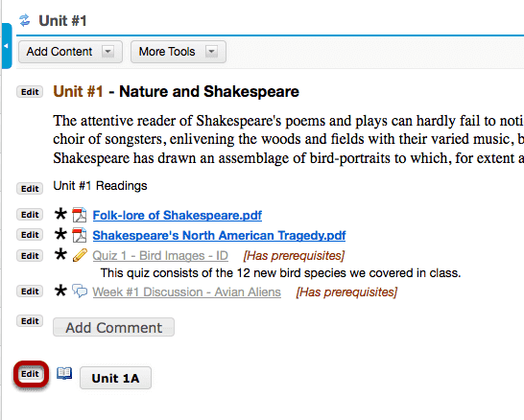Click the refresh icon beside Unit #1 title
This screenshot has height=420, width=524.
(24, 20)
